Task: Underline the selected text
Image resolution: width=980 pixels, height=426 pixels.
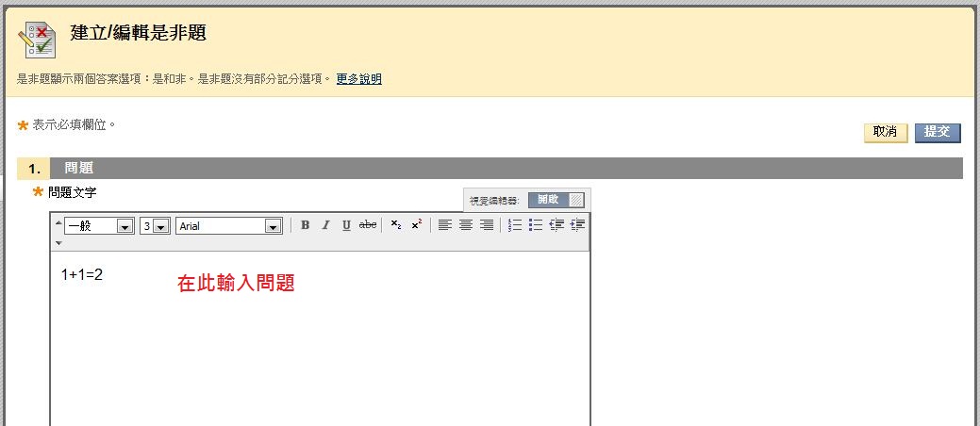Action: click(x=346, y=225)
